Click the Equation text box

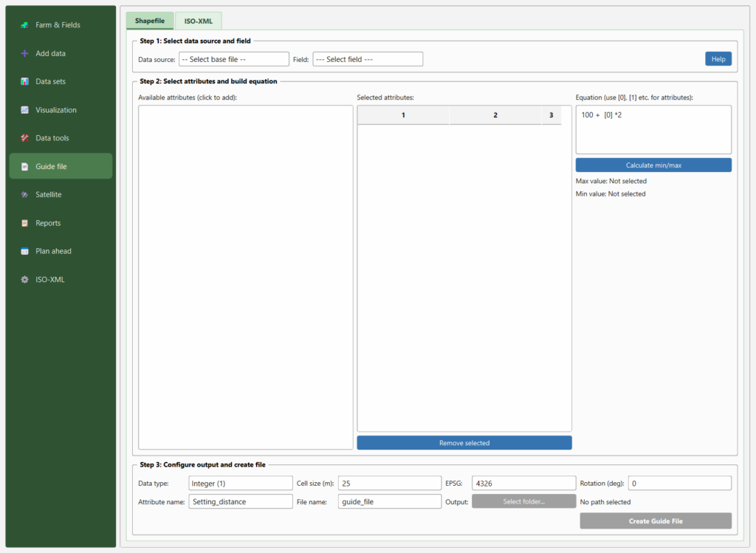653,130
